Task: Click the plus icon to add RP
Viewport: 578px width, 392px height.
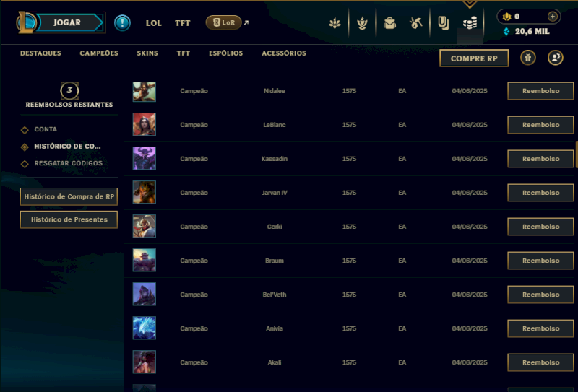Action: click(x=552, y=17)
